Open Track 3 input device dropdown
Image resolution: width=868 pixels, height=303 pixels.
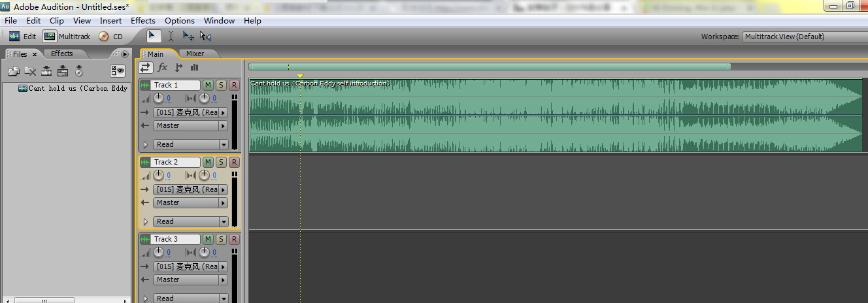(190, 266)
